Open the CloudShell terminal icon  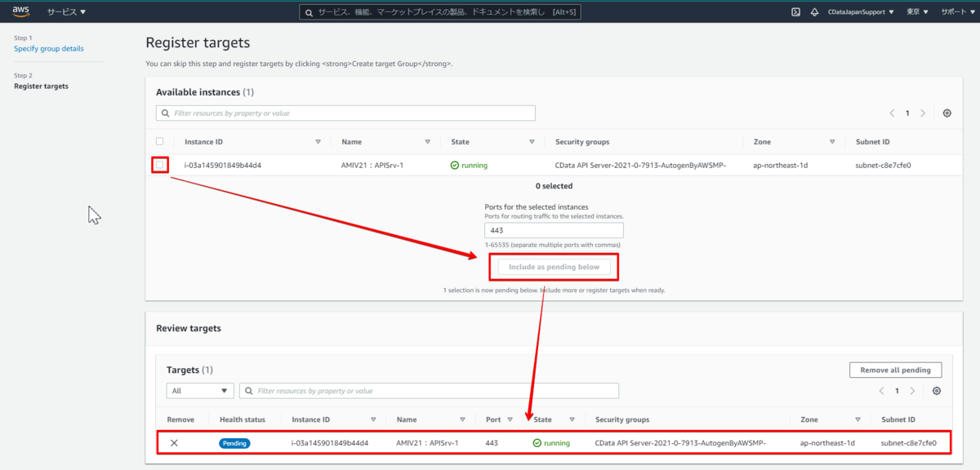tap(795, 12)
